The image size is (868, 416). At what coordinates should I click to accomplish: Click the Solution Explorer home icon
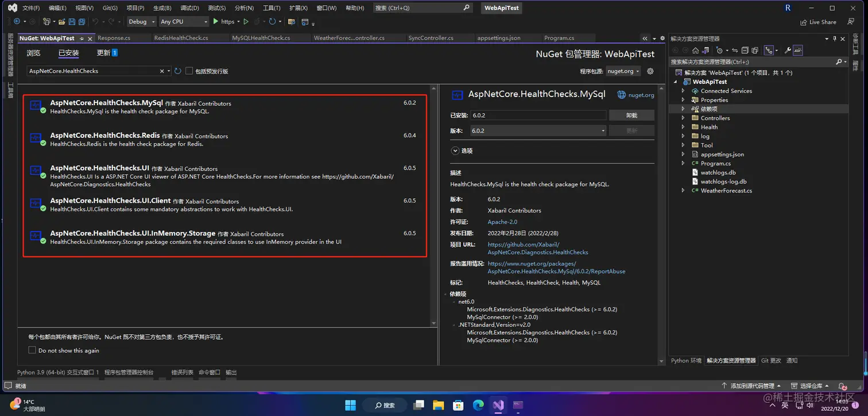(x=695, y=51)
